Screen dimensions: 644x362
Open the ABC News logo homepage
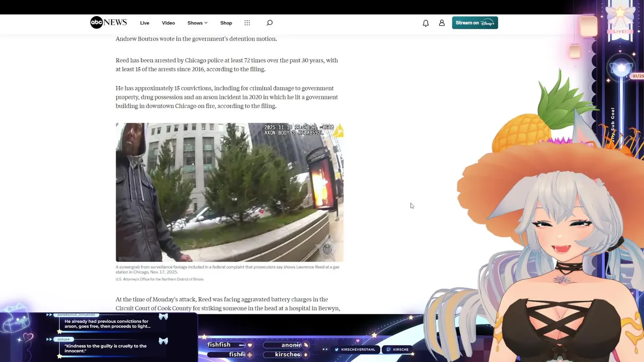108,23
